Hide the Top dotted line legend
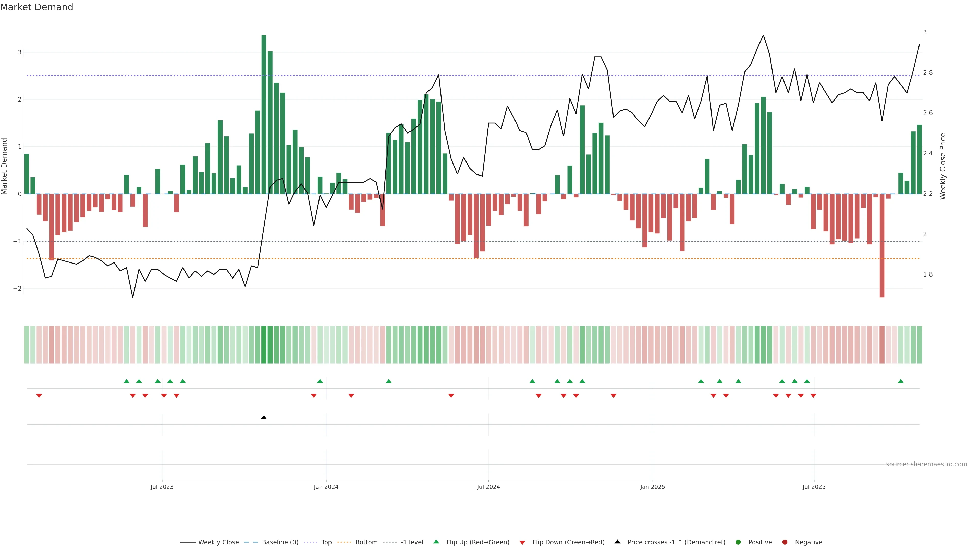980x551 pixels. click(x=326, y=542)
